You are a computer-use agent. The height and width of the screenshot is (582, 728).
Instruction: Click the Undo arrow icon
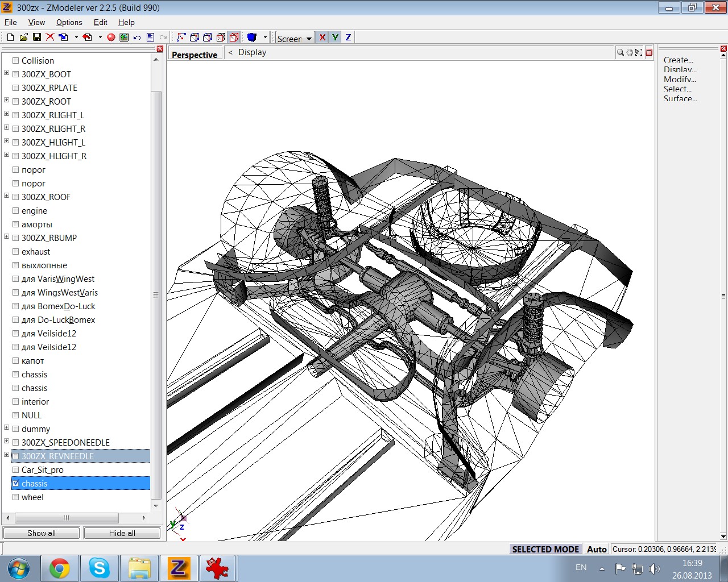click(137, 38)
